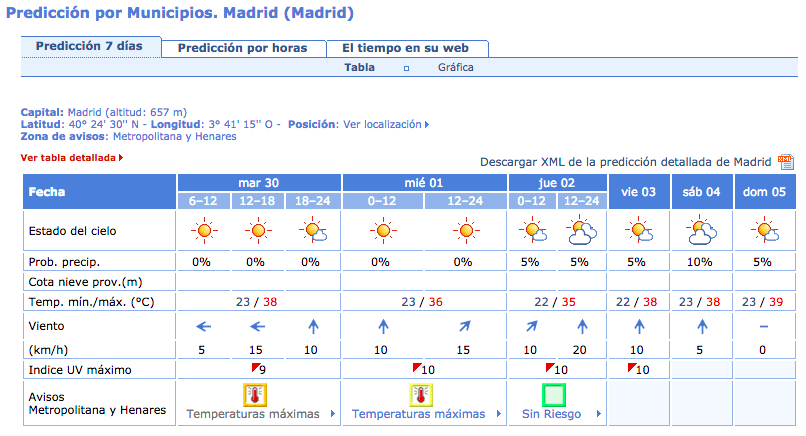Click the green Sin Riesgo square icon

point(554,395)
